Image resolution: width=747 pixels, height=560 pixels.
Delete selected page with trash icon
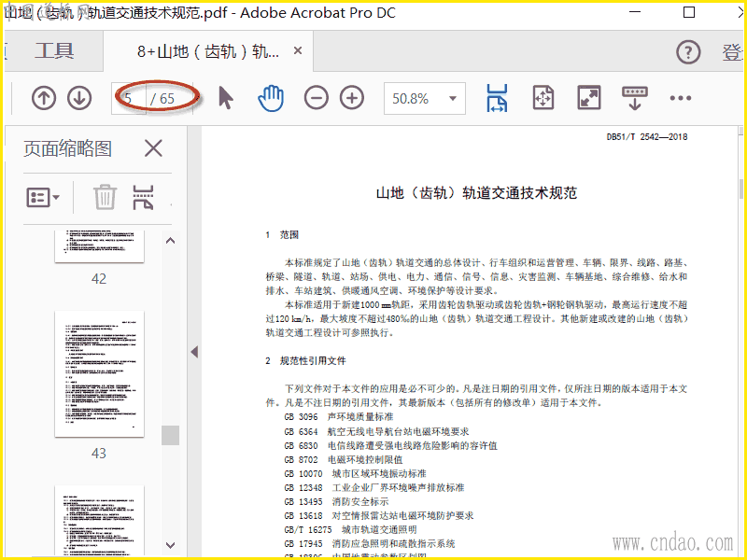(105, 197)
